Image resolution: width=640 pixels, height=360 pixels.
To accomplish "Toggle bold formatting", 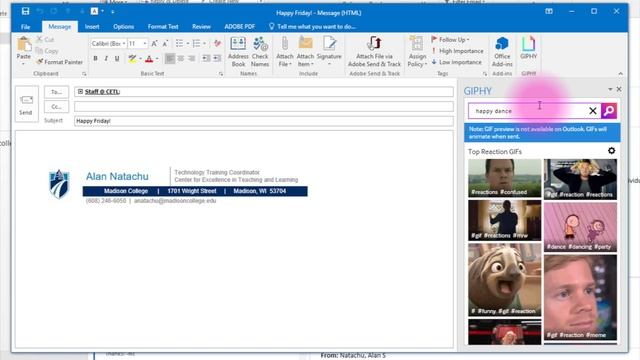I will (x=95, y=58).
